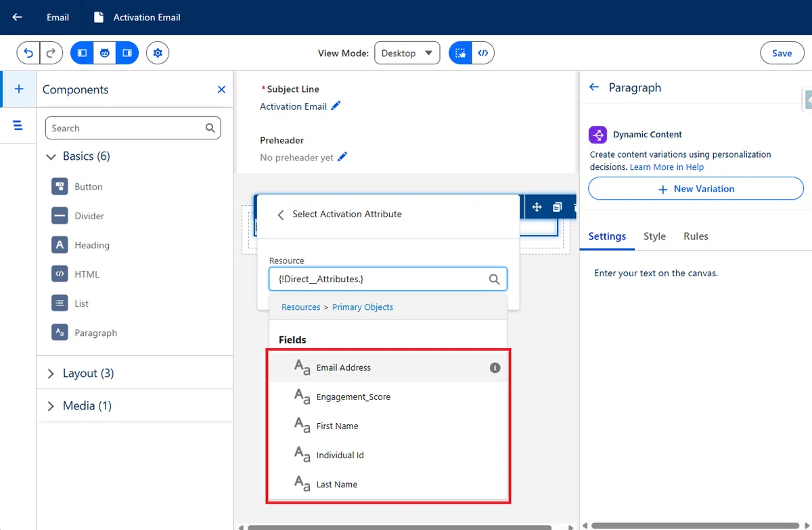Screen dimensions: 812x530
Task: Click the Dynamic Content purple icon
Action: (x=597, y=135)
